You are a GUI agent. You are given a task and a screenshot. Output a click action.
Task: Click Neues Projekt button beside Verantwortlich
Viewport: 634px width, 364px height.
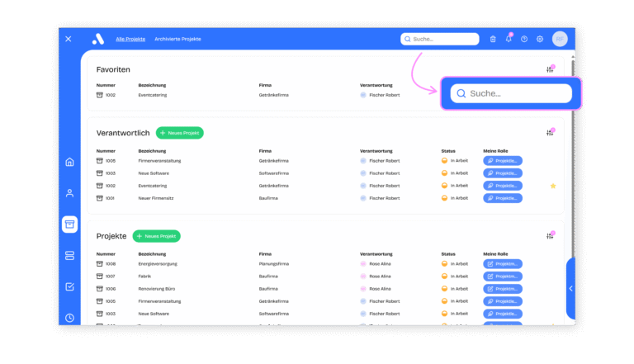click(179, 132)
